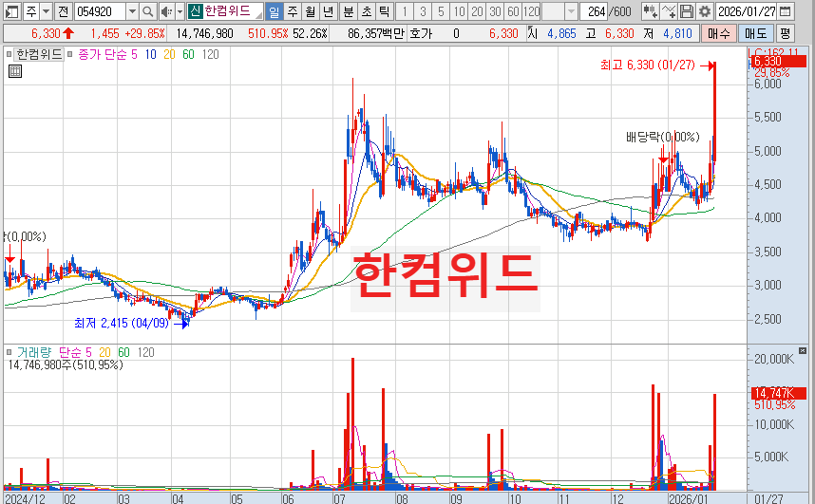
Task: Open the custom interval dropdown arrow
Action: tap(571, 10)
